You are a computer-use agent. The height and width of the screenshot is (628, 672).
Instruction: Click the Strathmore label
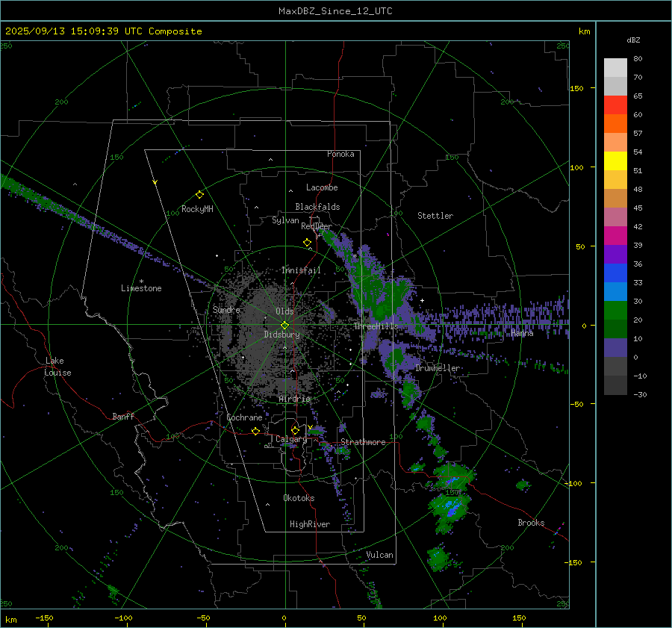tap(363, 442)
